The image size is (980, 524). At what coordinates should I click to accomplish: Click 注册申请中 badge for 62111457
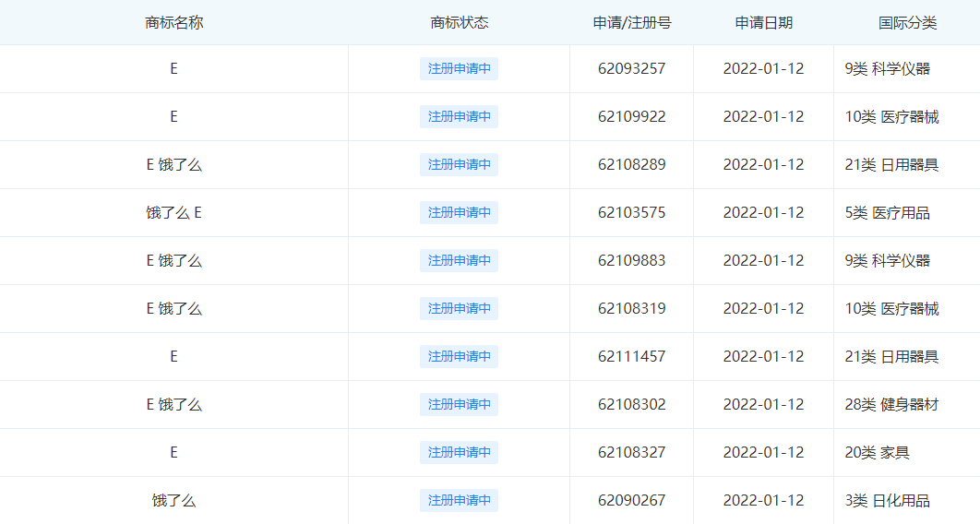459,357
